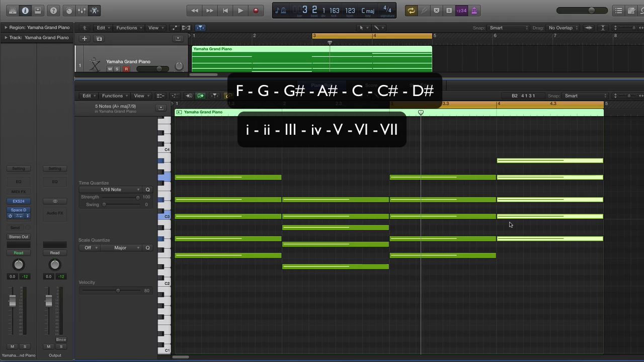
Task: Click the red Record button
Action: pyautogui.click(x=256, y=11)
